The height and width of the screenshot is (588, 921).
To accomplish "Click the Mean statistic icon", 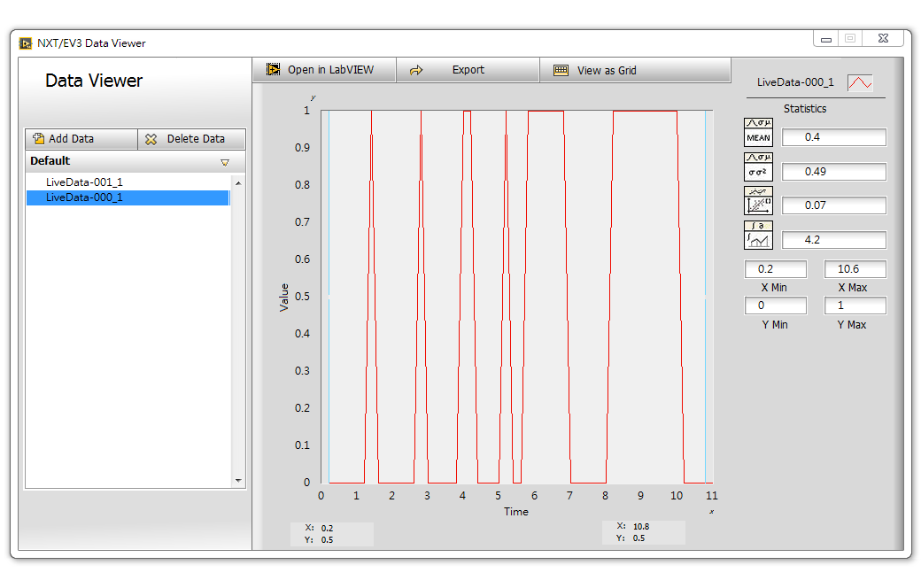I will coord(758,134).
